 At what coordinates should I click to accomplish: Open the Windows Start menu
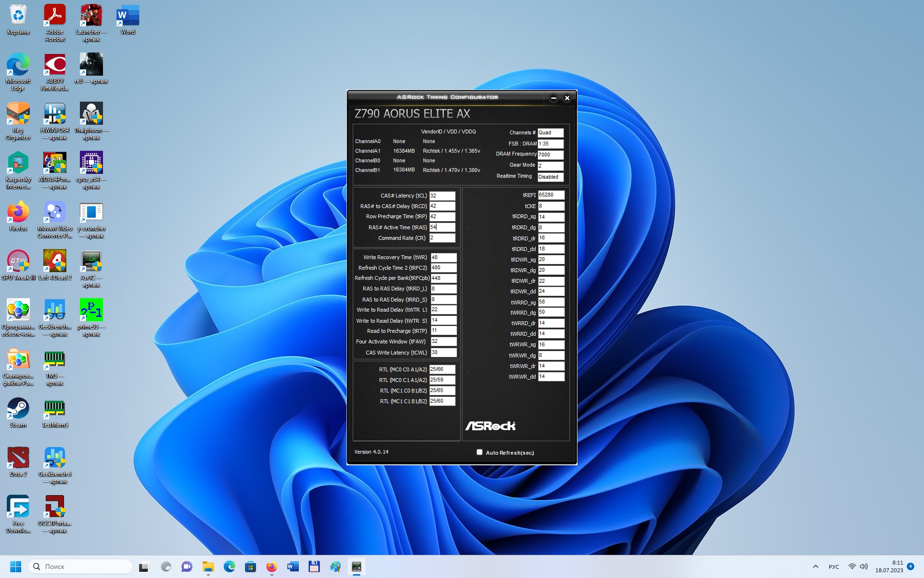pyautogui.click(x=15, y=566)
